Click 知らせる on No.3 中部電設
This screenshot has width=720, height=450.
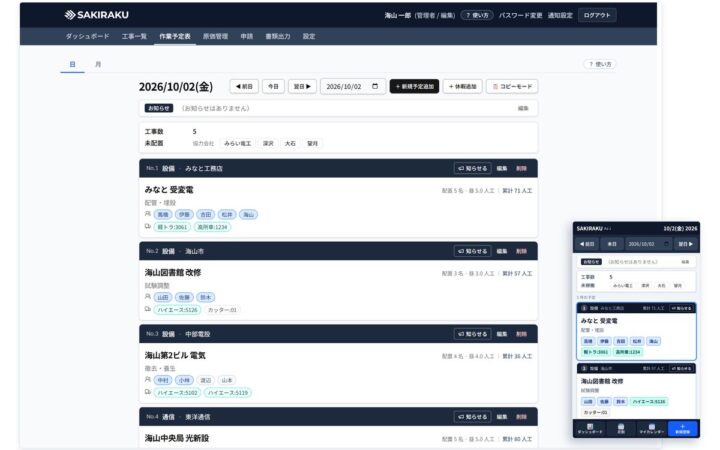[x=472, y=334]
